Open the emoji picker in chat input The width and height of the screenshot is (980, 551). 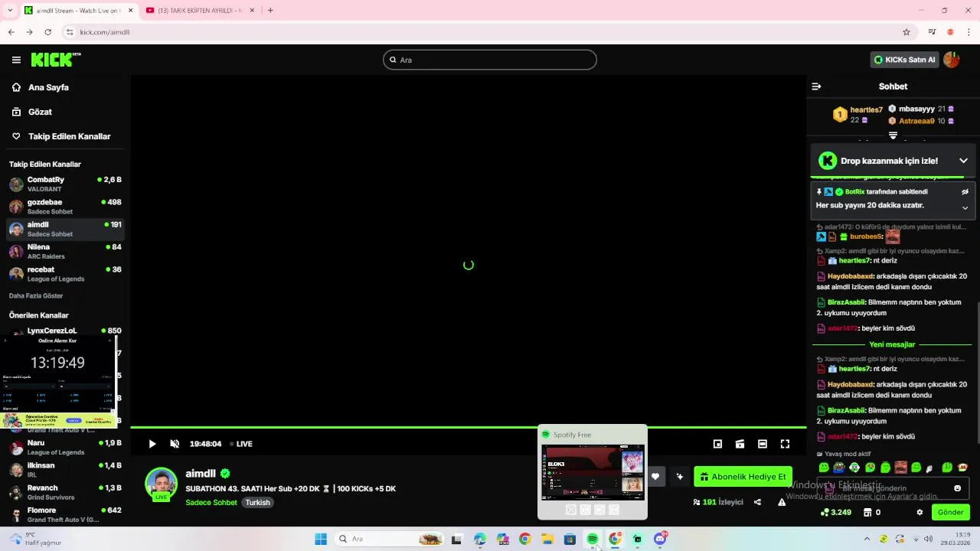[x=957, y=488]
